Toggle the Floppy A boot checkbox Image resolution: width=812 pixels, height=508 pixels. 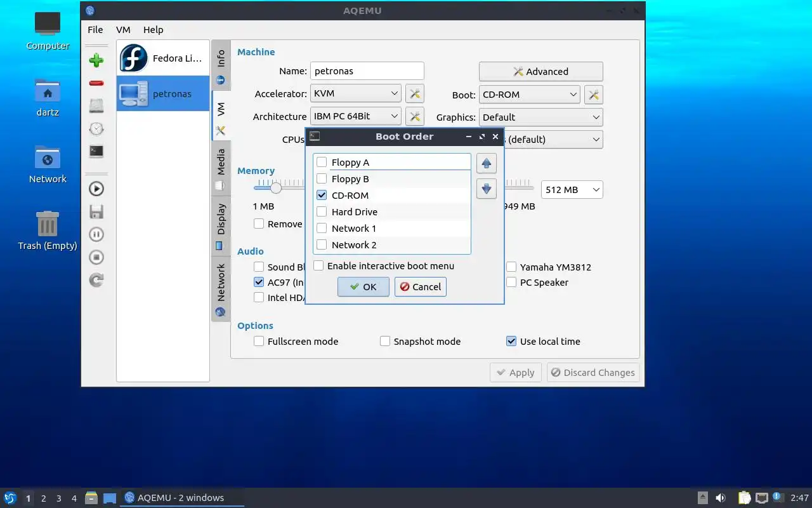[x=322, y=162]
